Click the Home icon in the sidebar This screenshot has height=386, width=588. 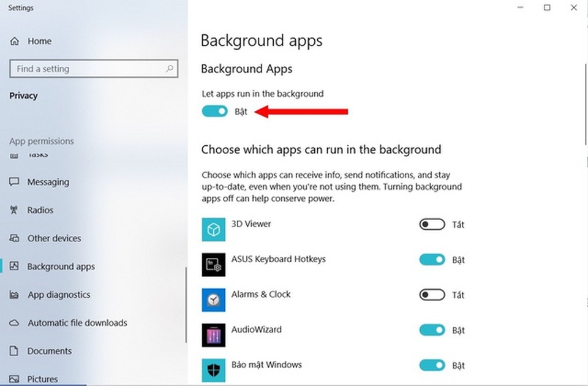pyautogui.click(x=14, y=41)
